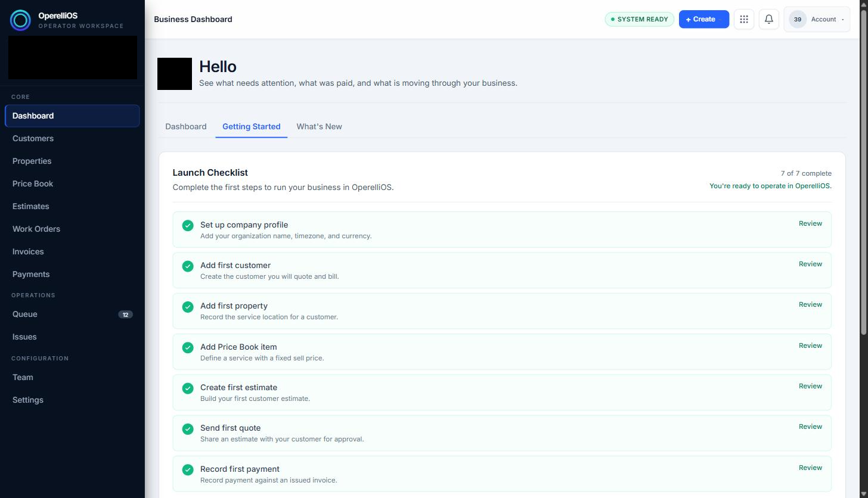Screen dimensions: 868x498
Task: Click the Queue count badge 12
Action: click(x=125, y=315)
